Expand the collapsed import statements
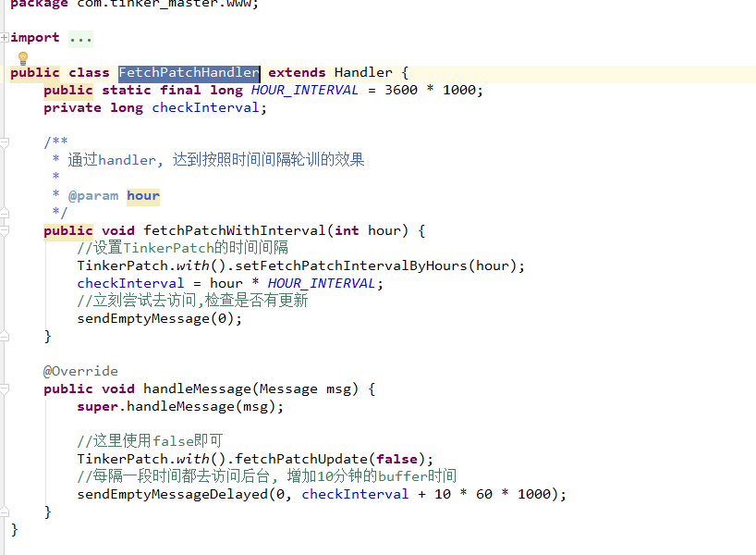Image resolution: width=756 pixels, height=555 pixels. click(x=5, y=37)
